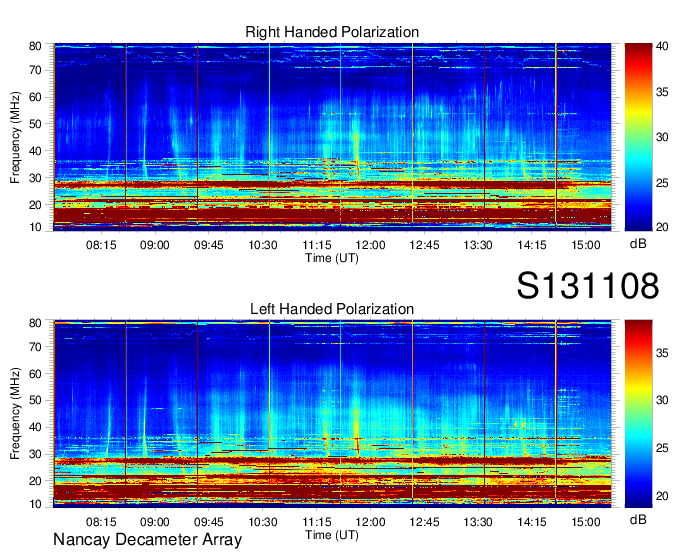Select the S131108 observation label
Screen dimensions: 680x552
tap(588, 286)
